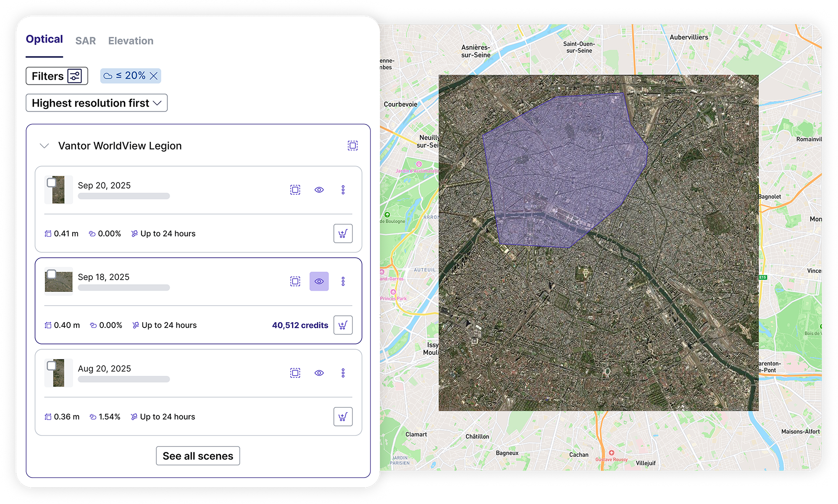Preview the Sep 20, 2025 scene on map
Screen dimensions: 838x504
pos(319,190)
